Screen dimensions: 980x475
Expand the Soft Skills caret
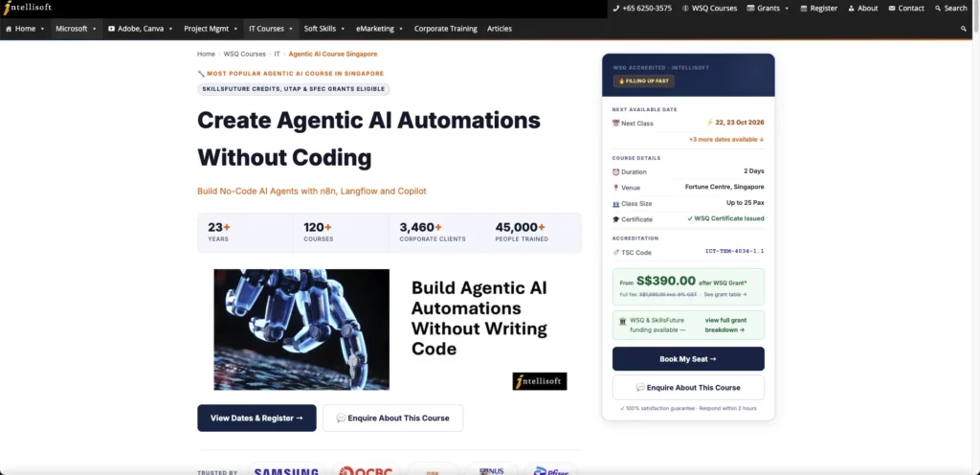343,29
